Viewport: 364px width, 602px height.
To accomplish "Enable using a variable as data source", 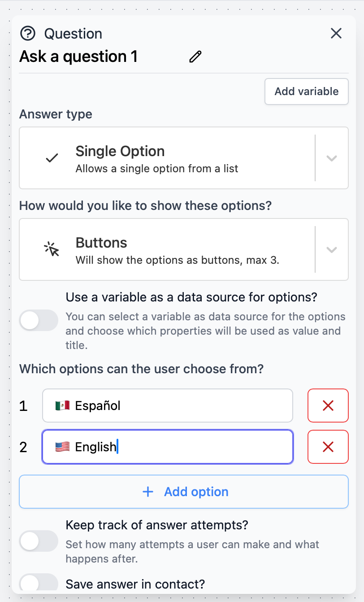I will click(x=39, y=320).
